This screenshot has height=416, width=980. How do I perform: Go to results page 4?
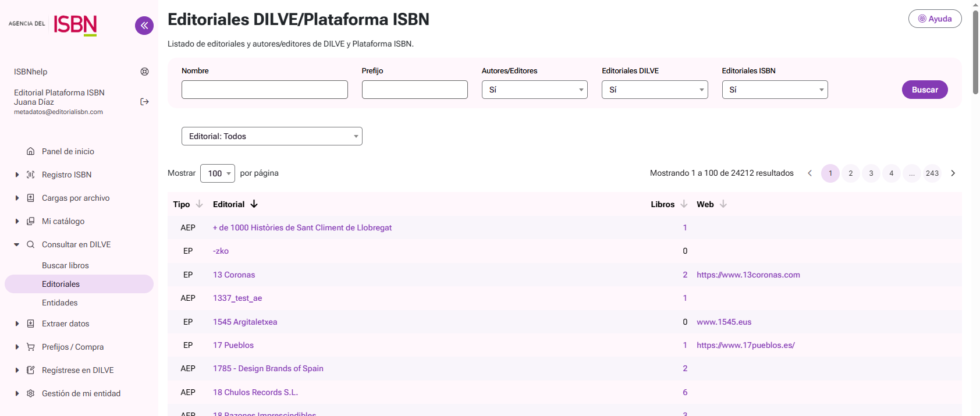892,173
